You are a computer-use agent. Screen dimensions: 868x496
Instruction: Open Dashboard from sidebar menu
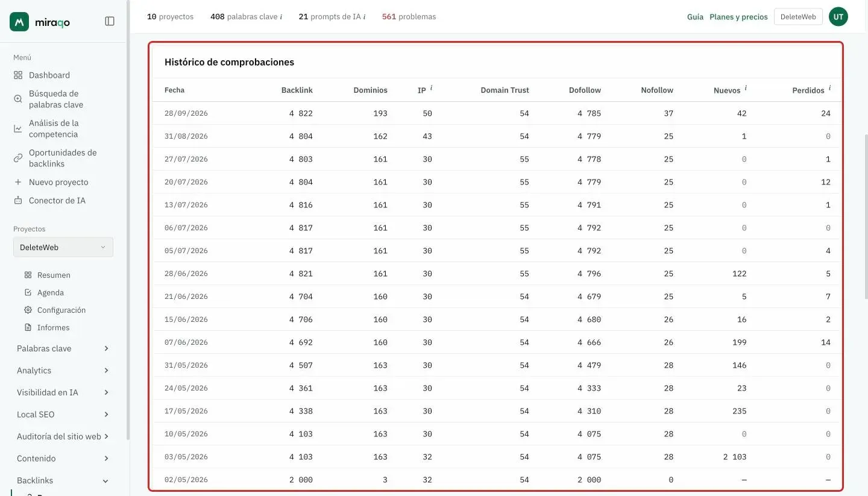49,75
